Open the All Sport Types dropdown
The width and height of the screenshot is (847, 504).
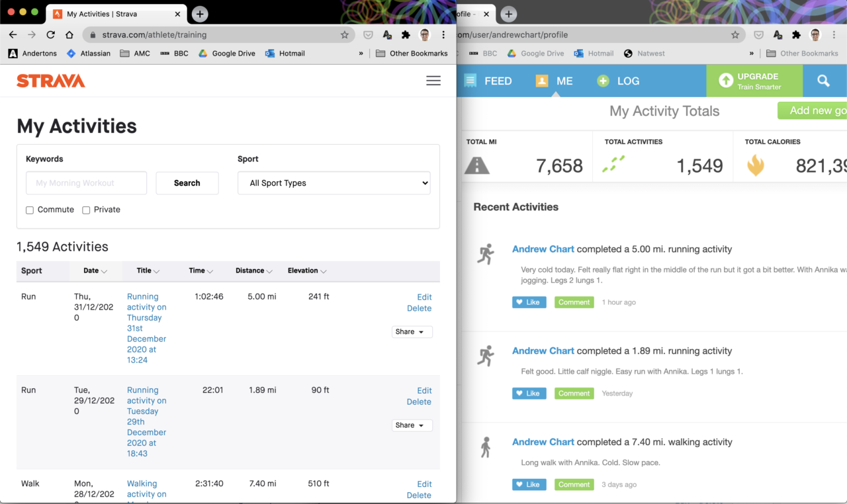click(334, 183)
